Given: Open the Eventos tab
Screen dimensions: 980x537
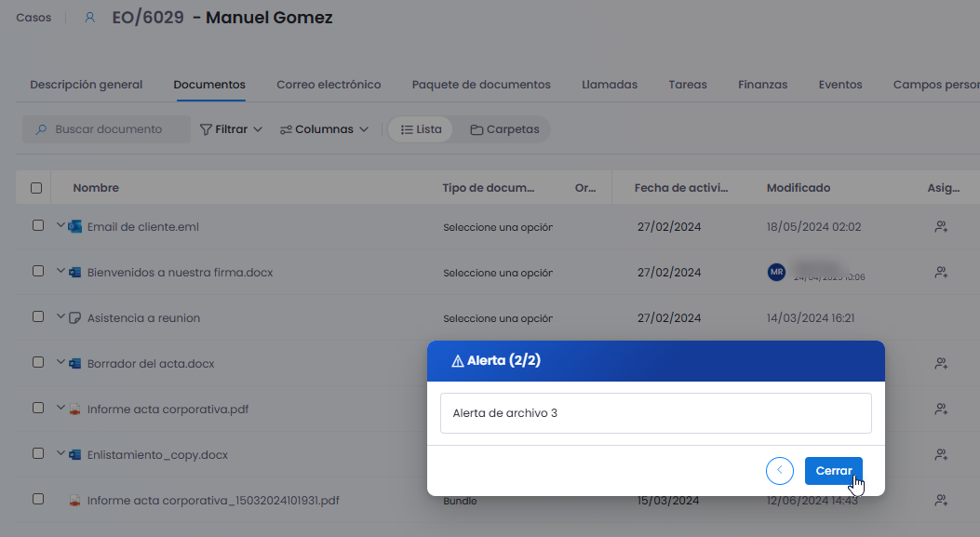Looking at the screenshot, I should (840, 85).
